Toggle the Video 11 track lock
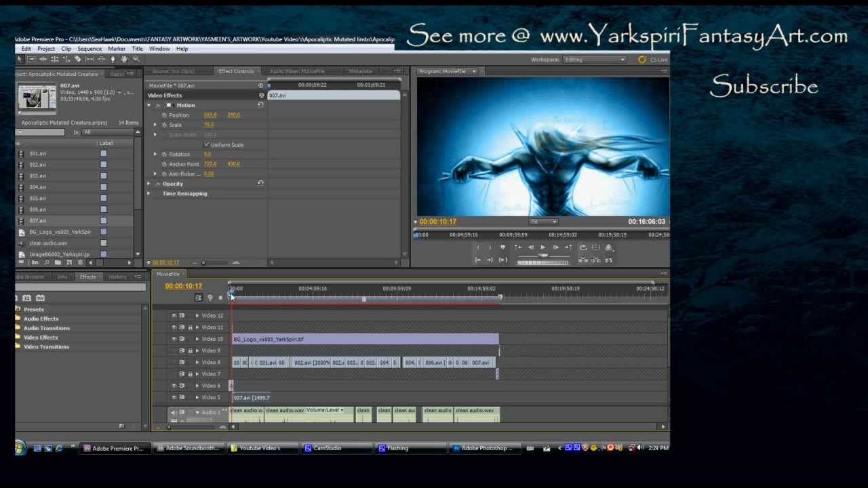The image size is (868, 488). tap(191, 327)
